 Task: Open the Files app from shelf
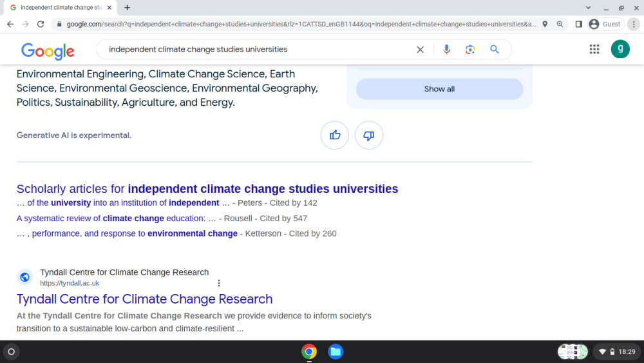(x=336, y=352)
